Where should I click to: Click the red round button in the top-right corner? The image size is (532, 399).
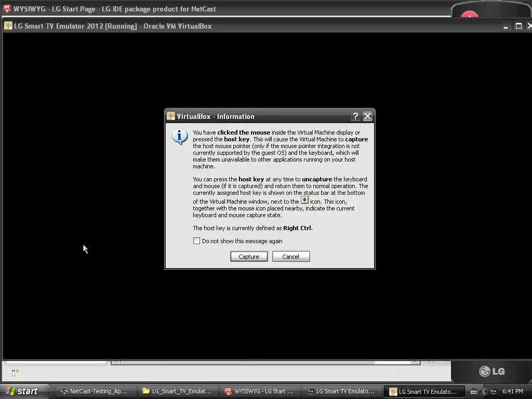click(470, 14)
